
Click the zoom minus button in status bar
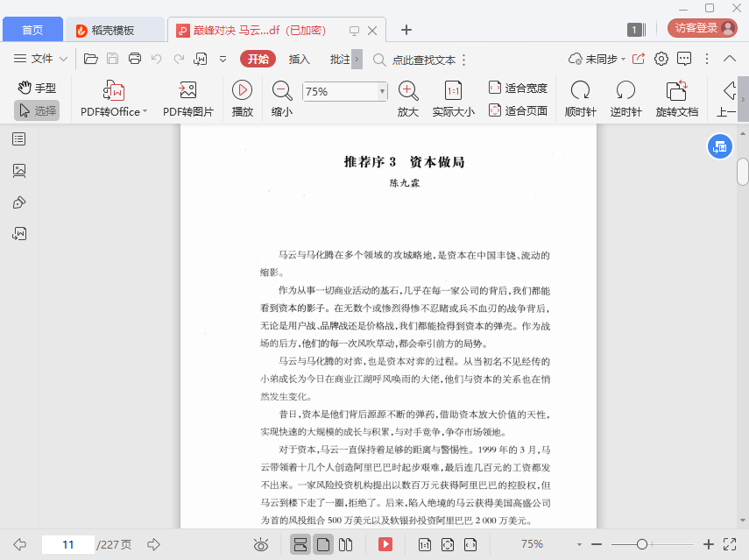click(x=597, y=544)
